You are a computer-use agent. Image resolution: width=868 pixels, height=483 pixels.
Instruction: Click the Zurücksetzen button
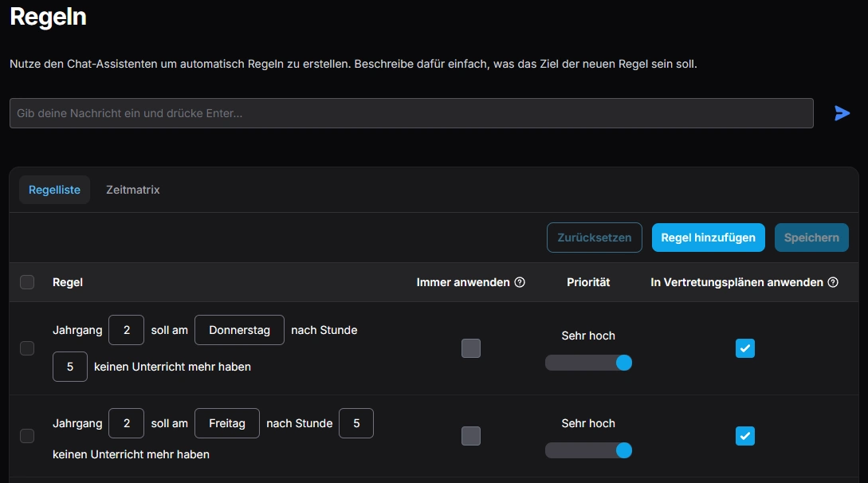click(x=594, y=238)
